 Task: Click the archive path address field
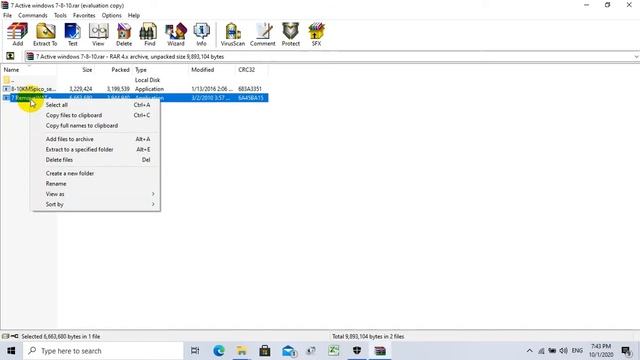(329, 57)
